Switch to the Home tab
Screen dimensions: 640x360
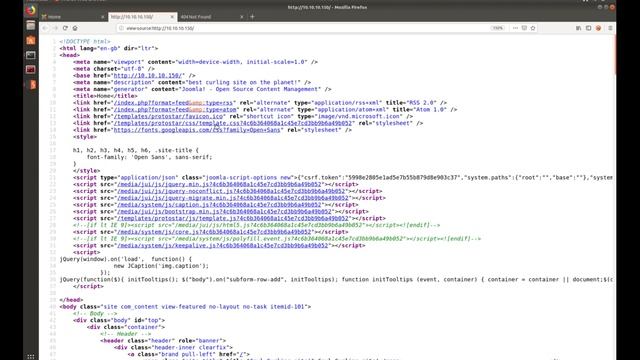pyautogui.click(x=73, y=17)
